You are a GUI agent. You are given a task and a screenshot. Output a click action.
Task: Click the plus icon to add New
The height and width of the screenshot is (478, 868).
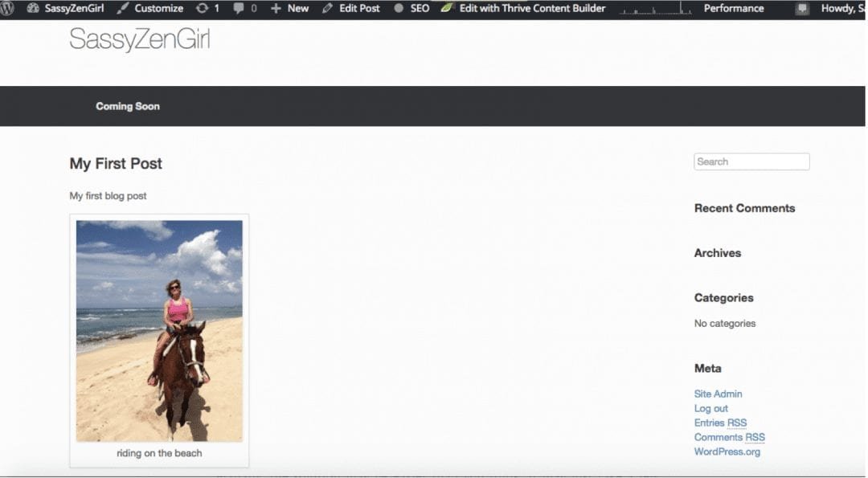(276, 9)
